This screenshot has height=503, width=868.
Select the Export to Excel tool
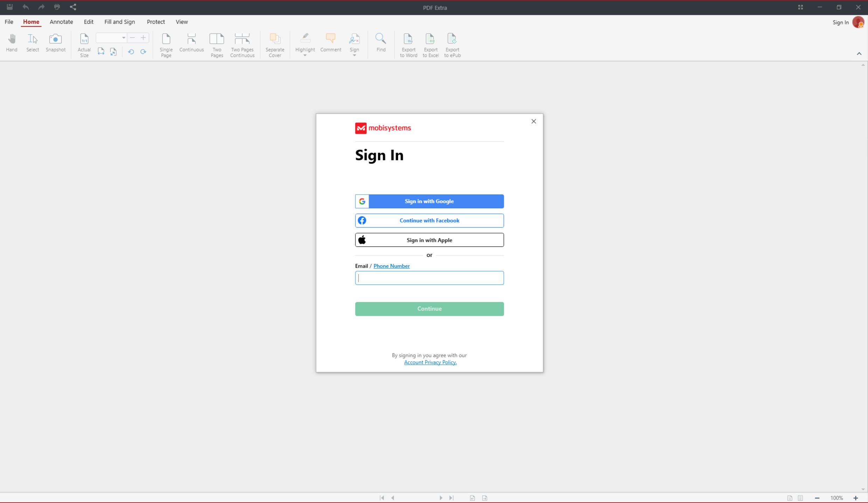[431, 44]
